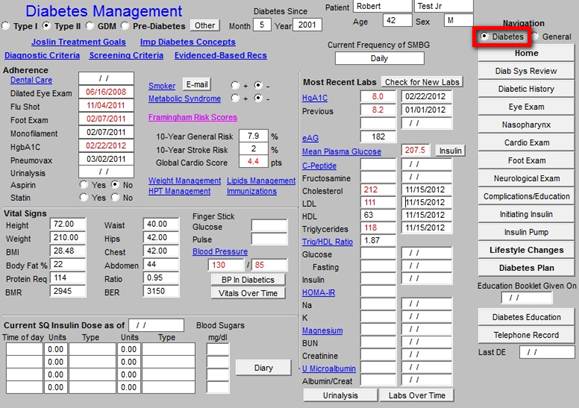579x408 pixels.
Task: Mark Statin as No
Action: tap(116, 198)
